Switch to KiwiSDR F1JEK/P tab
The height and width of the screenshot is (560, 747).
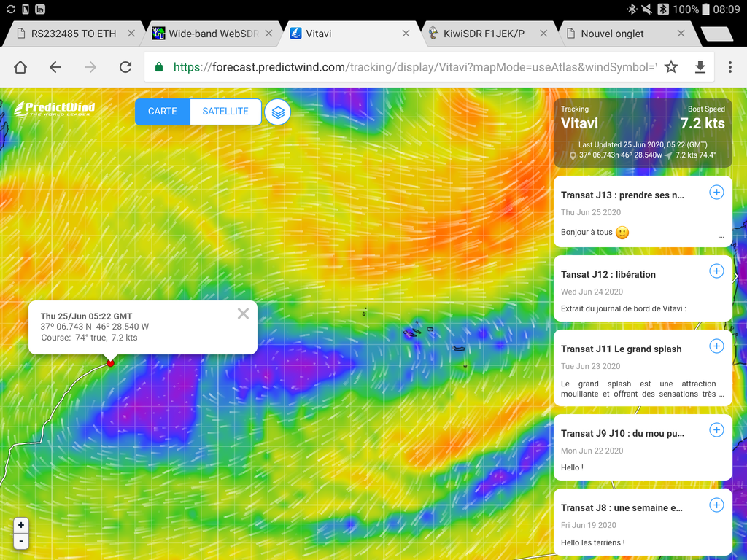coord(484,34)
